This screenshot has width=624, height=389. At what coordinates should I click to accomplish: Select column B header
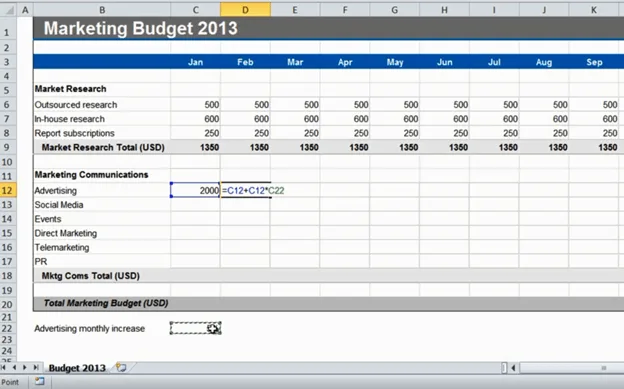102,10
